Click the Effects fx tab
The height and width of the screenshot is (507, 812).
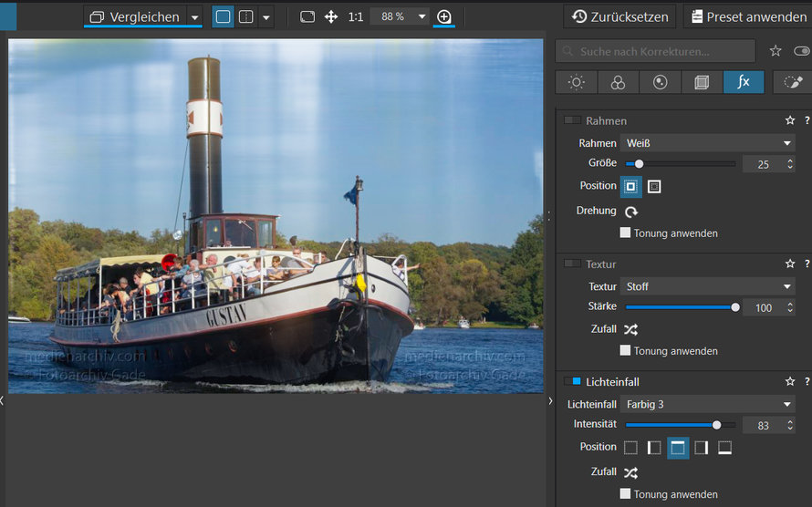744,82
